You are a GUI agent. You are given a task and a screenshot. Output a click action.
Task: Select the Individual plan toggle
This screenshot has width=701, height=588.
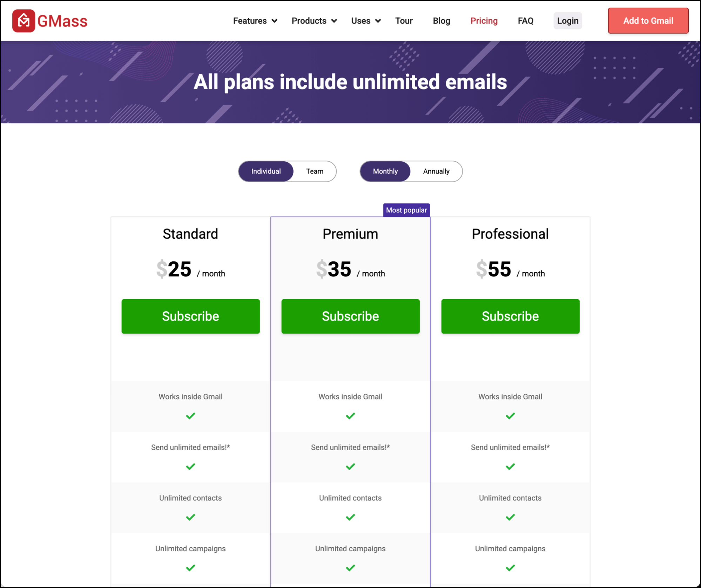tap(266, 171)
